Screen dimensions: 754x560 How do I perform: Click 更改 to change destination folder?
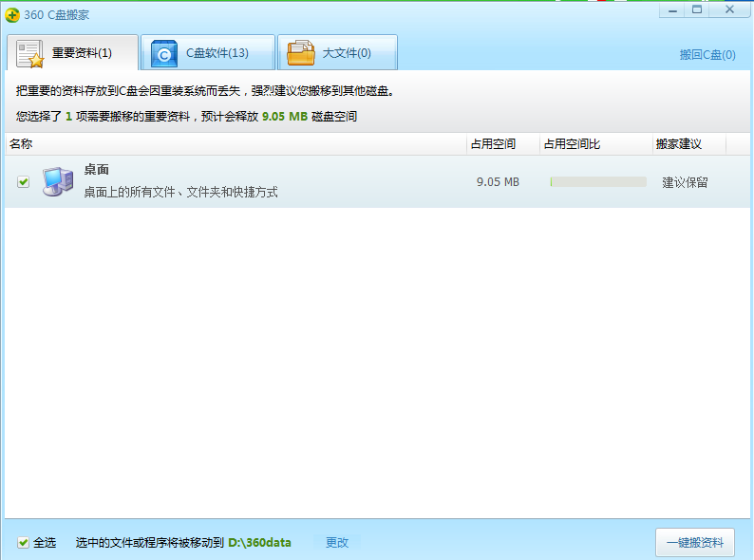click(x=336, y=543)
